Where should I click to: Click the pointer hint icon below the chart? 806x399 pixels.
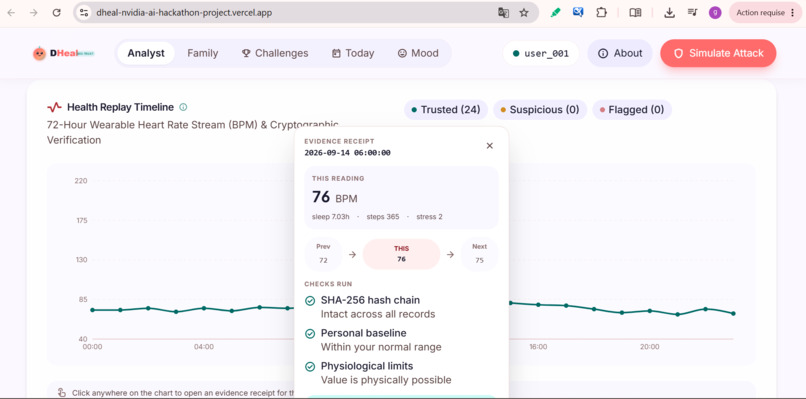[62, 392]
